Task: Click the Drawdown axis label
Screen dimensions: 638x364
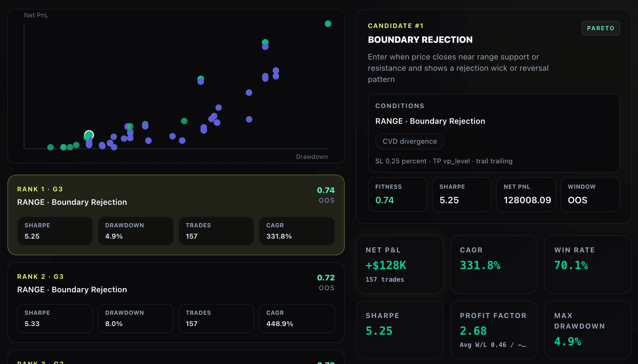Action: pyautogui.click(x=312, y=157)
